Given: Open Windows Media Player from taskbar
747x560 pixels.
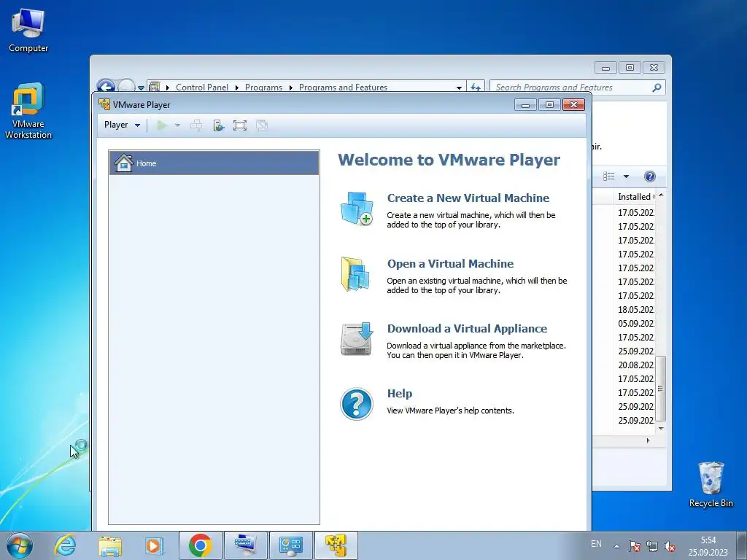Looking at the screenshot, I should tap(154, 545).
